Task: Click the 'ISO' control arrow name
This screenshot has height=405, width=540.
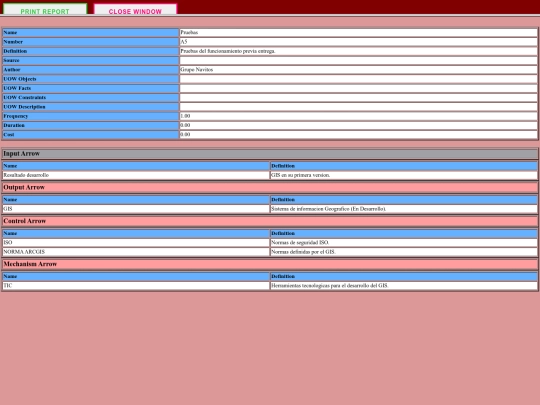Action: (x=8, y=242)
